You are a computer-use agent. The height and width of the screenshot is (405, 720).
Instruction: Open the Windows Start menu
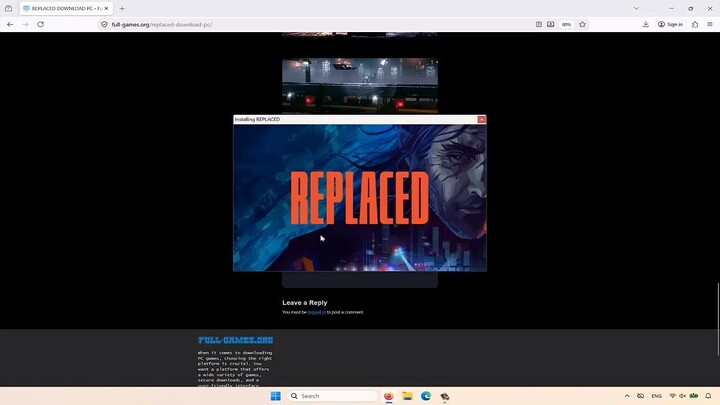click(275, 396)
